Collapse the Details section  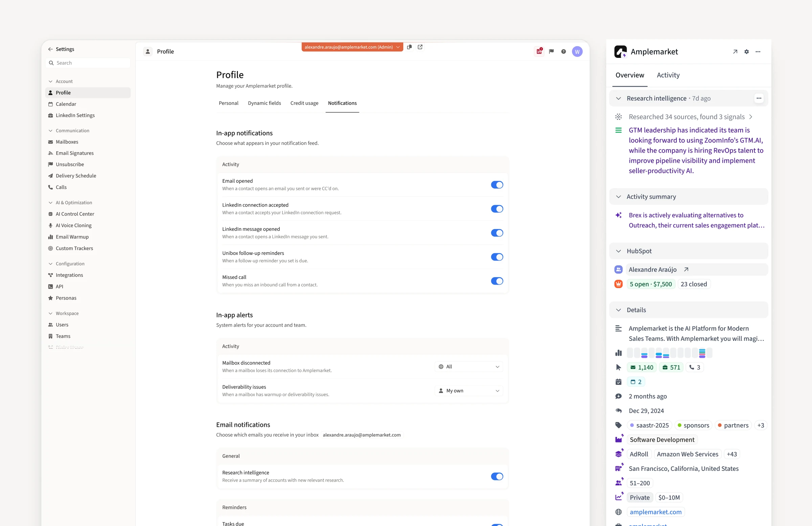(618, 310)
